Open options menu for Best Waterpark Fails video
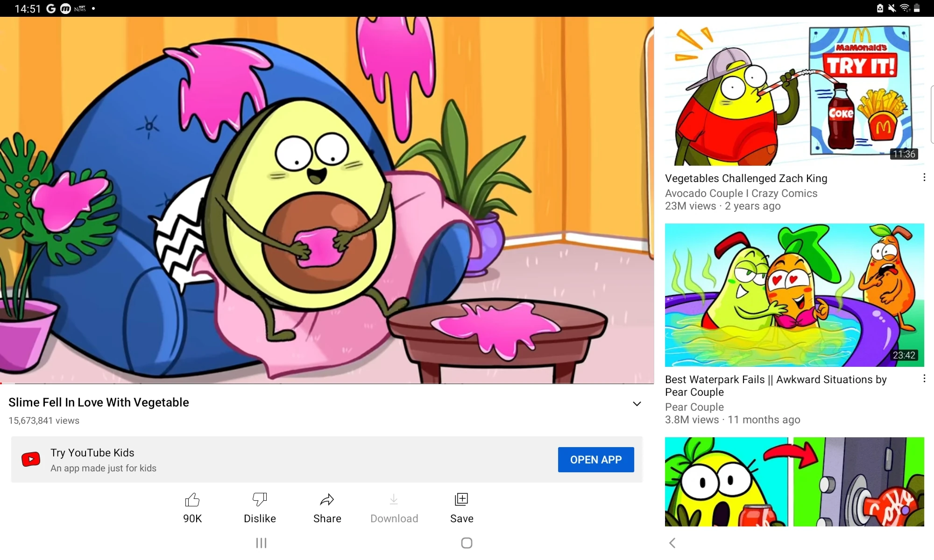Screen dimensions: 934x560 (x=924, y=378)
